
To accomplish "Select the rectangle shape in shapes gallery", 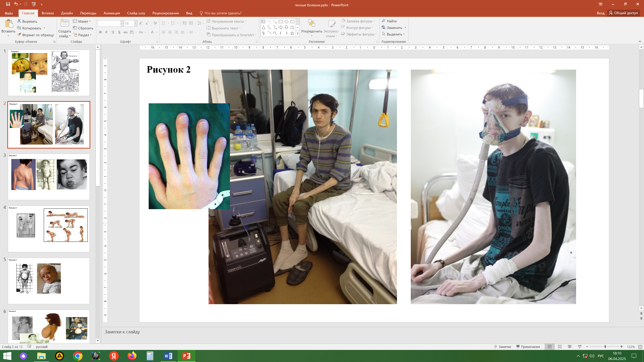I will (x=280, y=22).
